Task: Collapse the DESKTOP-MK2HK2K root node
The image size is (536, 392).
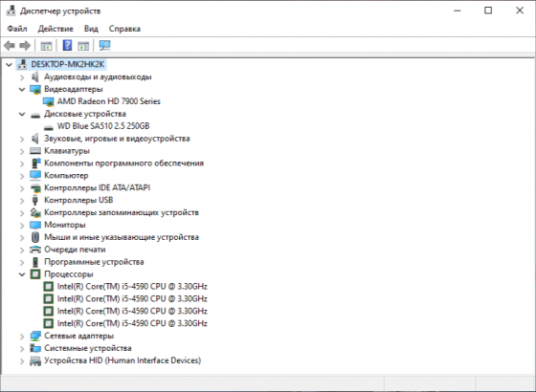Action: coord(9,64)
